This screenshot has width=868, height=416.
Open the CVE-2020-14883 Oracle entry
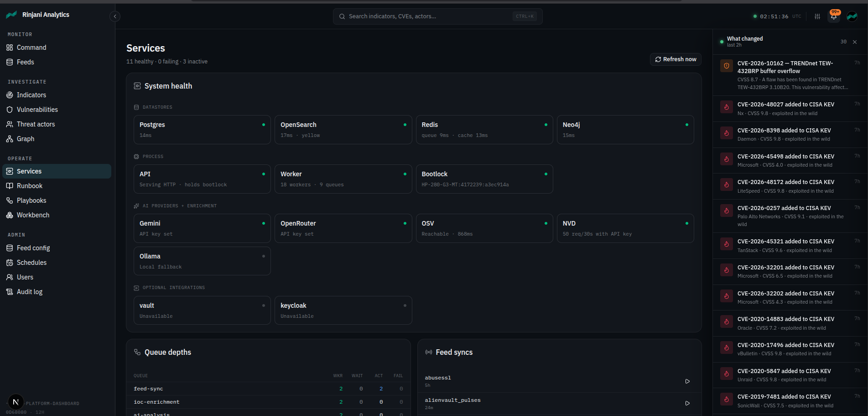click(x=790, y=323)
